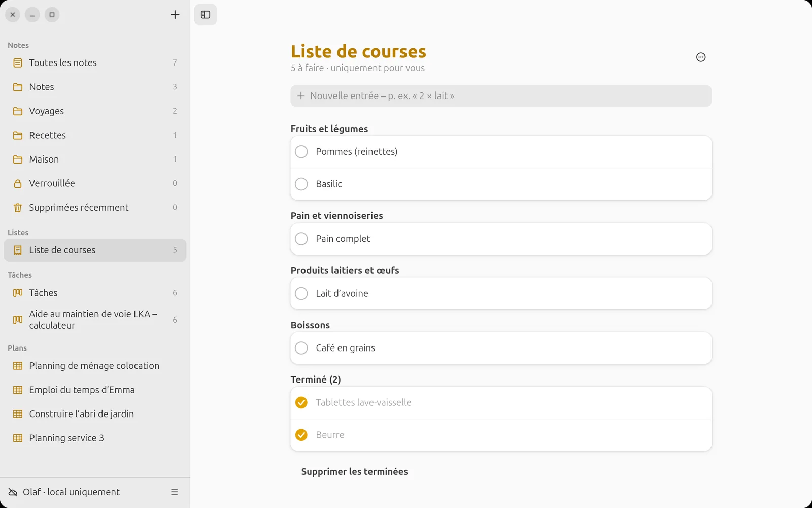The width and height of the screenshot is (812, 508).
Task: Click the Liste de courses title
Action: click(358, 51)
